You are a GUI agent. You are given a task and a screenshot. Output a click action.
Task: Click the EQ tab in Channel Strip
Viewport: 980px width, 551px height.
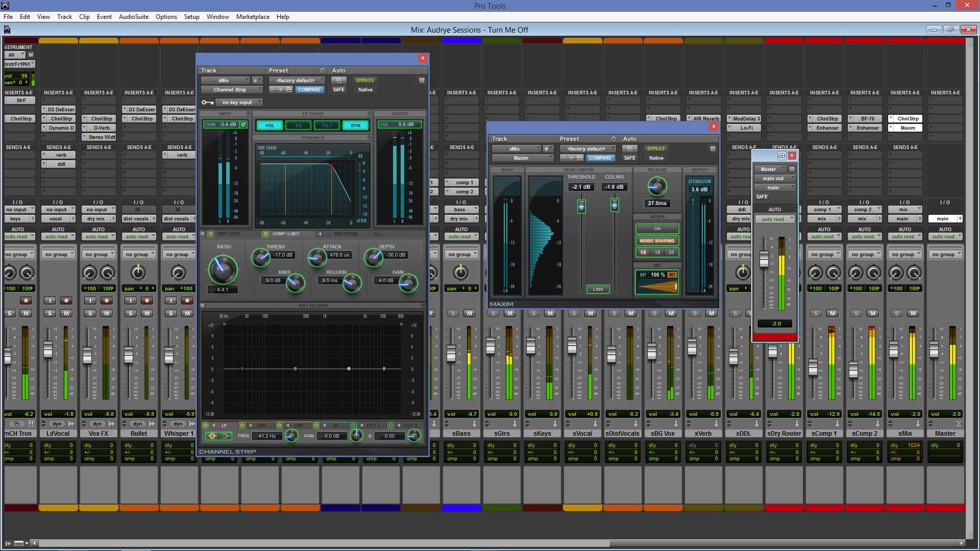coord(298,124)
